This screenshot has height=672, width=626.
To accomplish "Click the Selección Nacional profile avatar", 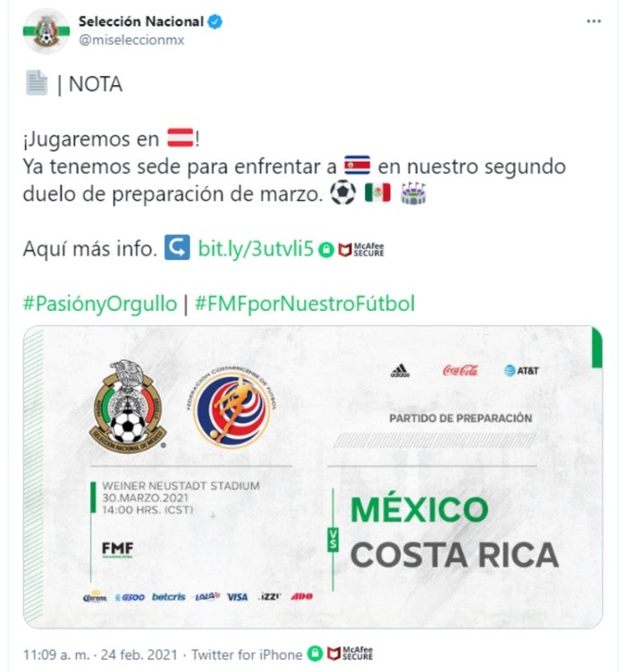I will 47,31.
